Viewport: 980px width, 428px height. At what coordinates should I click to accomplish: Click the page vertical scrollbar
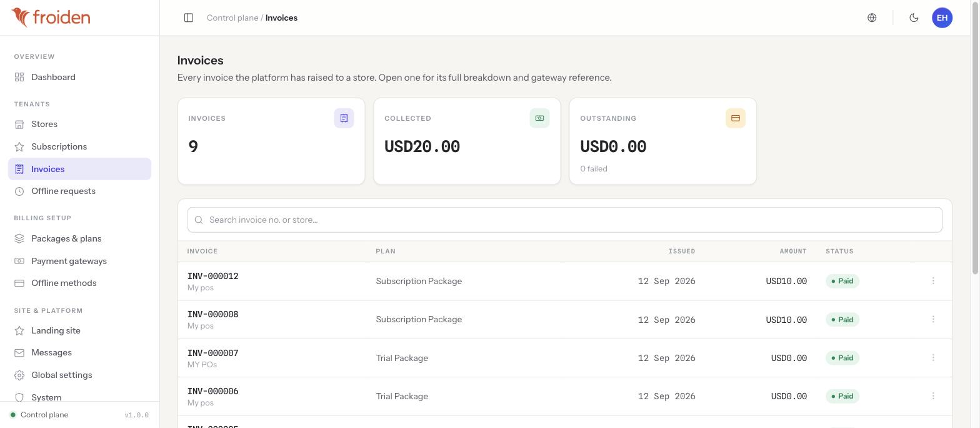click(x=976, y=138)
